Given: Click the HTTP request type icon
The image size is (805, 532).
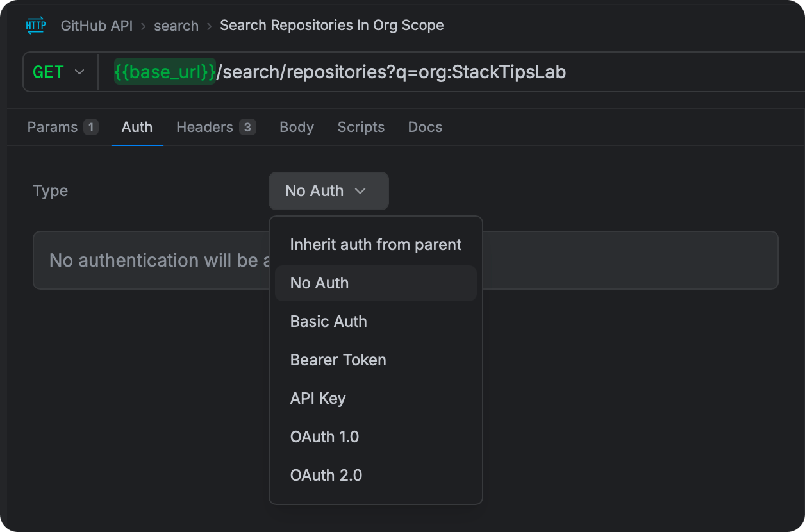Looking at the screenshot, I should click(36, 26).
